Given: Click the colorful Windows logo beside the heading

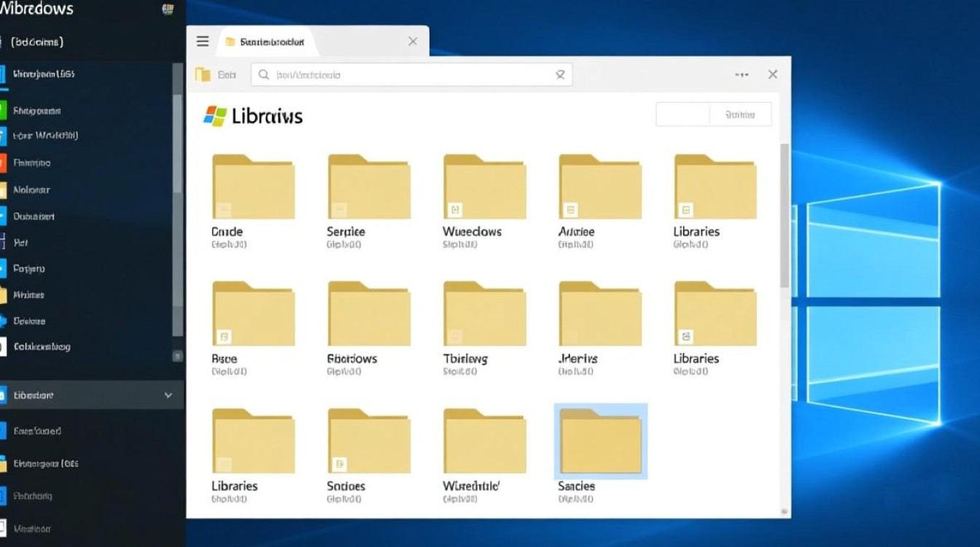Looking at the screenshot, I should coord(215,116).
